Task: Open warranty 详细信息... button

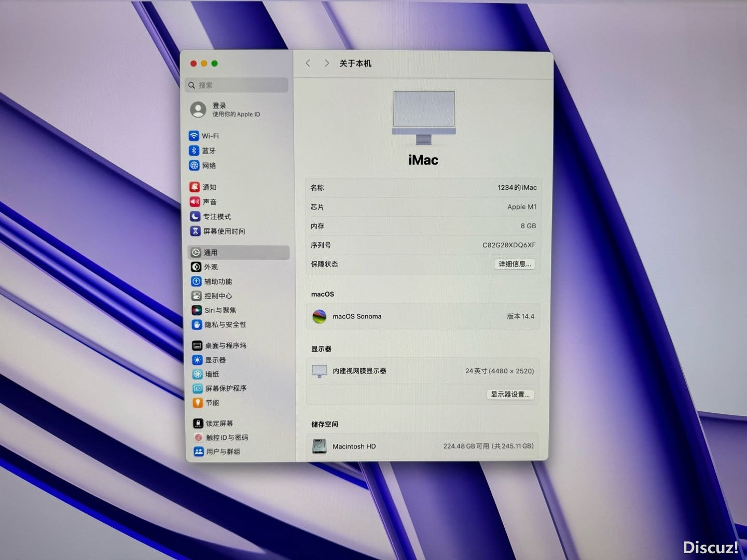Action: click(515, 264)
